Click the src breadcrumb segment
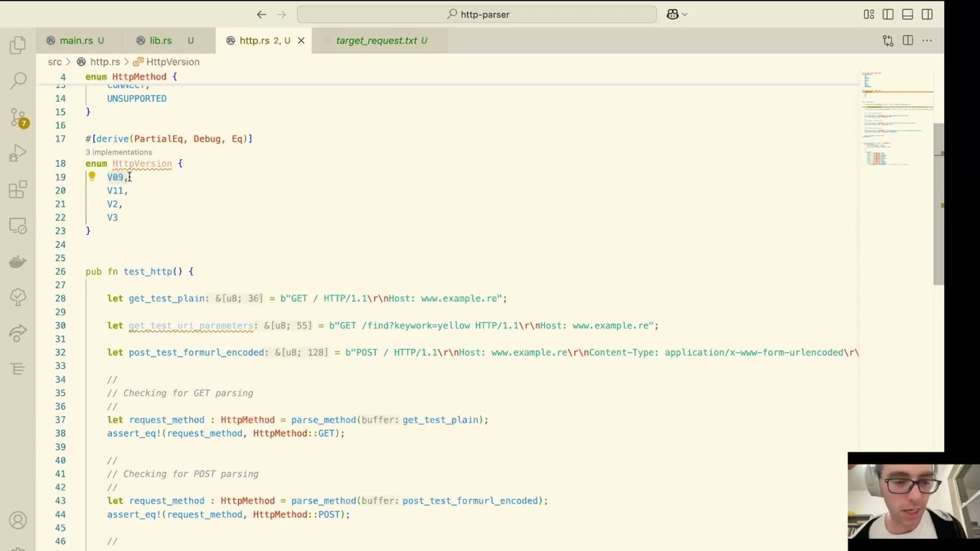The image size is (980, 551). click(x=54, y=62)
